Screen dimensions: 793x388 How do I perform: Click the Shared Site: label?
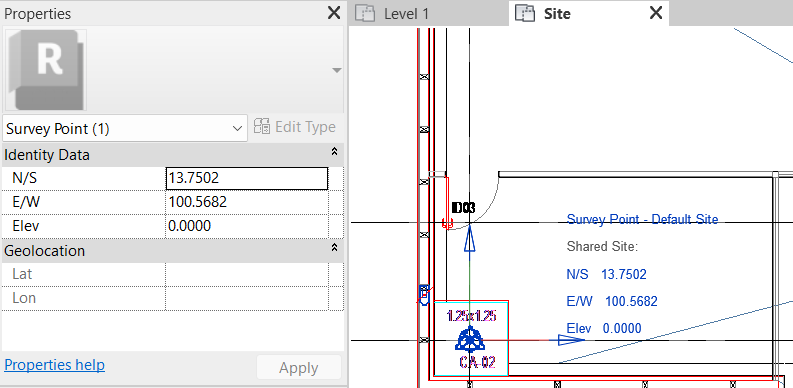click(602, 247)
